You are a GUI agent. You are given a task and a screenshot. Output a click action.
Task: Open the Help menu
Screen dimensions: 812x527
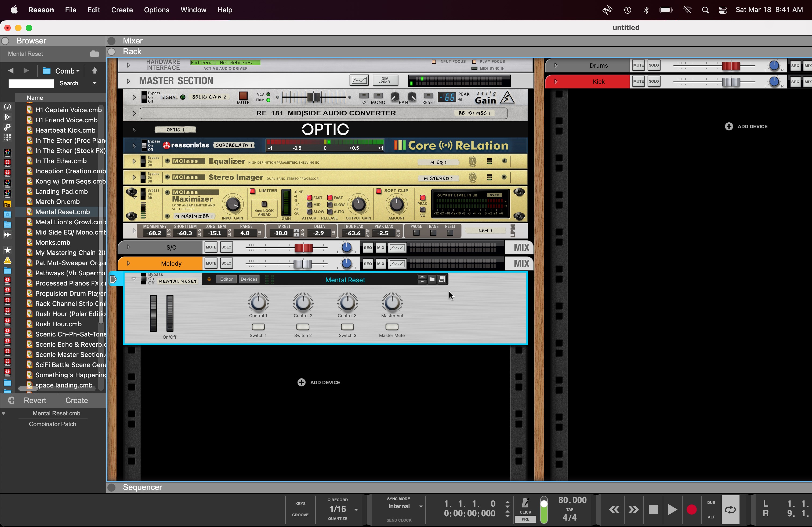tap(225, 10)
